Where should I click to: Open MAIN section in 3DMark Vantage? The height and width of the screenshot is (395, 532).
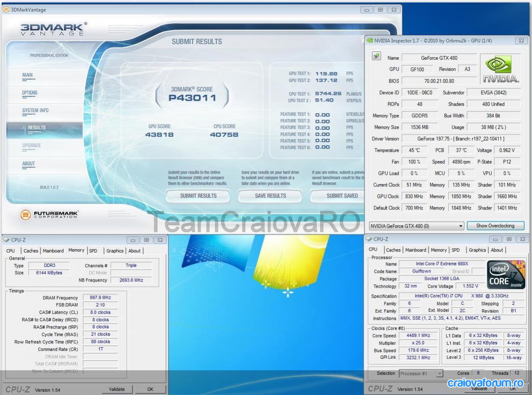[27, 75]
